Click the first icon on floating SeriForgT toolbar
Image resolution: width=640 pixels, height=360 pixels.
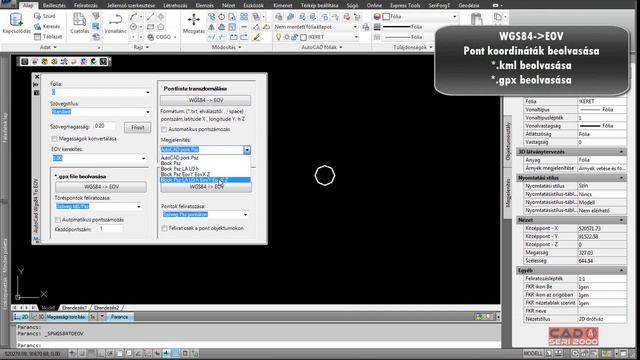point(24,62)
